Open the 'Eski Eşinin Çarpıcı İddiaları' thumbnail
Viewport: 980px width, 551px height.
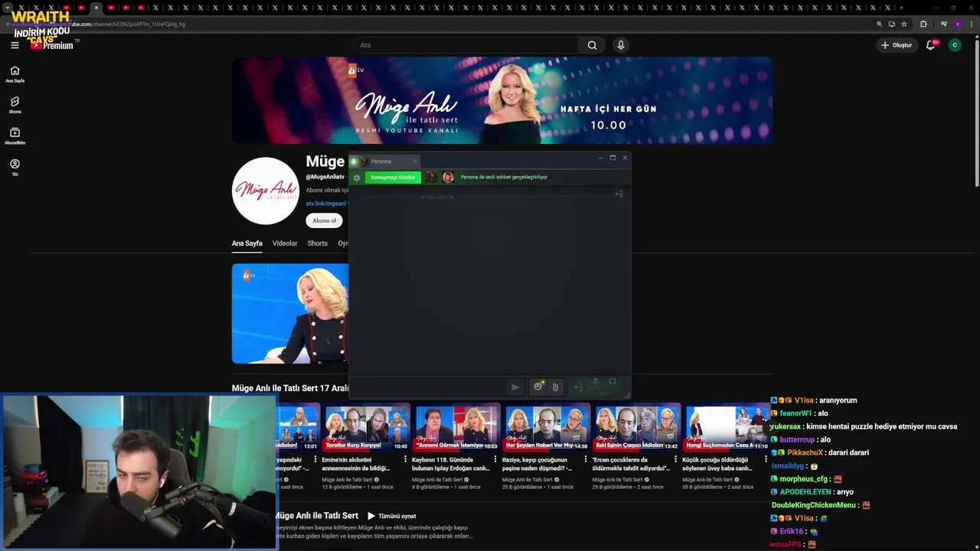click(636, 426)
